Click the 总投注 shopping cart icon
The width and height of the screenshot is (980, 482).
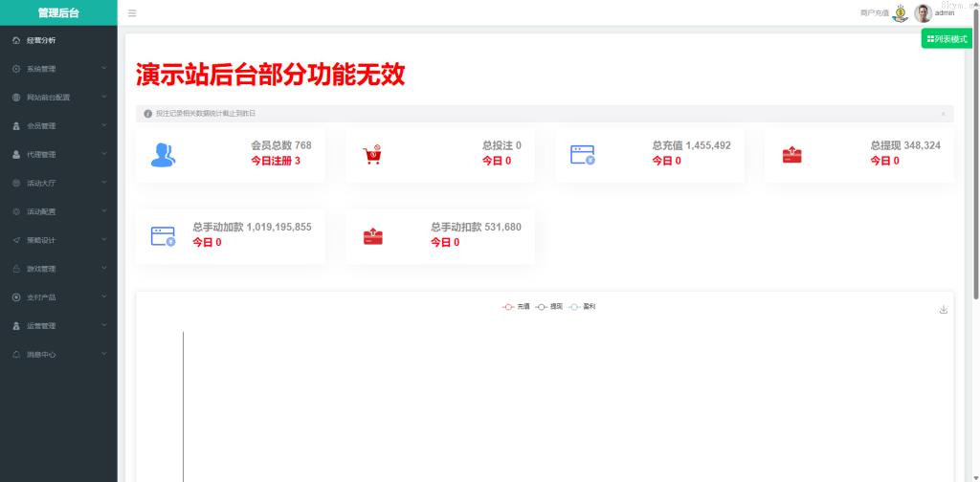(372, 155)
